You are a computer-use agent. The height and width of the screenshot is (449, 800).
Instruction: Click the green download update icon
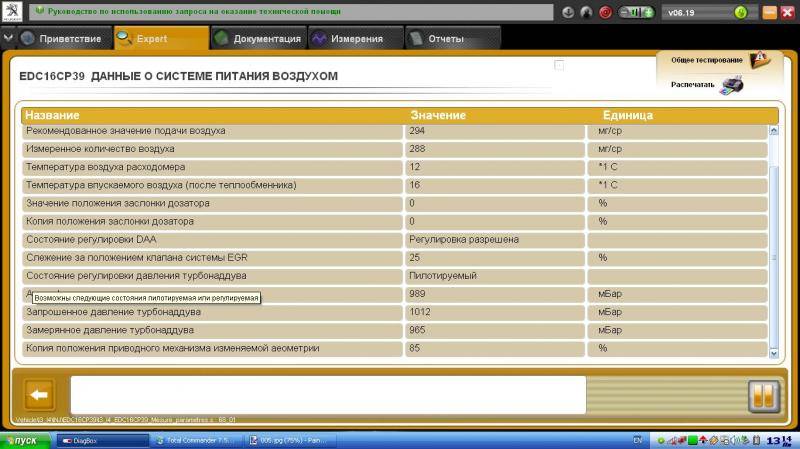click(740, 13)
